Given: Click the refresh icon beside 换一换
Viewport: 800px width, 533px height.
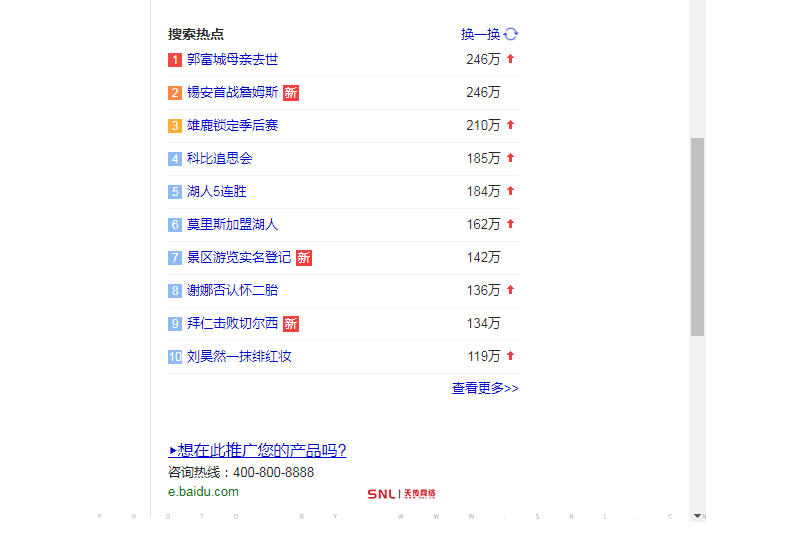Looking at the screenshot, I should tap(511, 34).
